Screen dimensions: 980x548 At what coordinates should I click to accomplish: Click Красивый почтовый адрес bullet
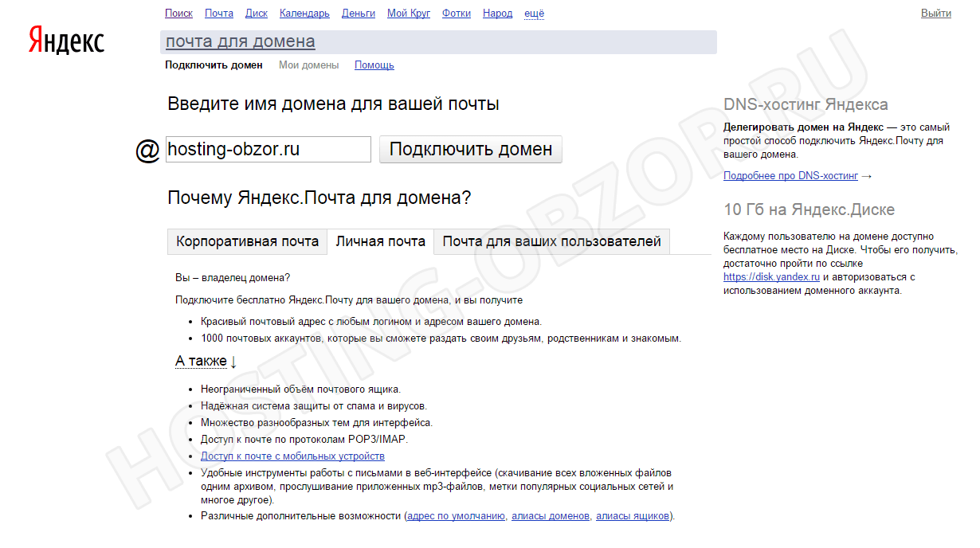(371, 322)
